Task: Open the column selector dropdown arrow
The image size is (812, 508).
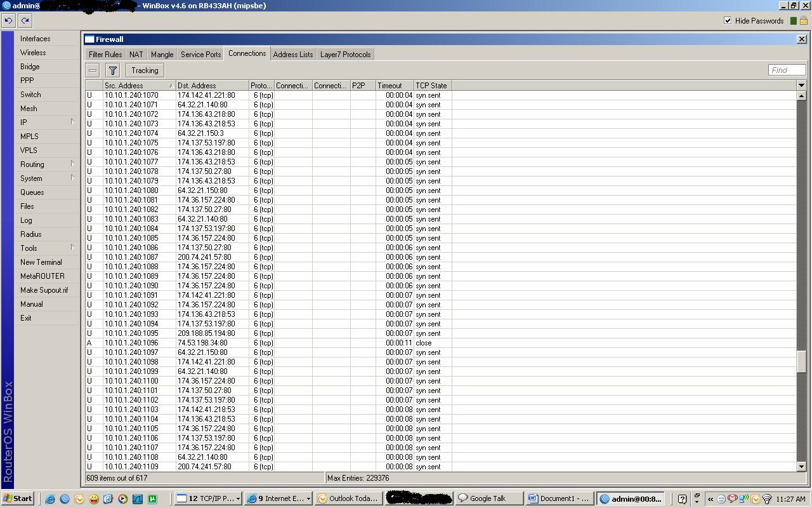Action: click(801, 85)
